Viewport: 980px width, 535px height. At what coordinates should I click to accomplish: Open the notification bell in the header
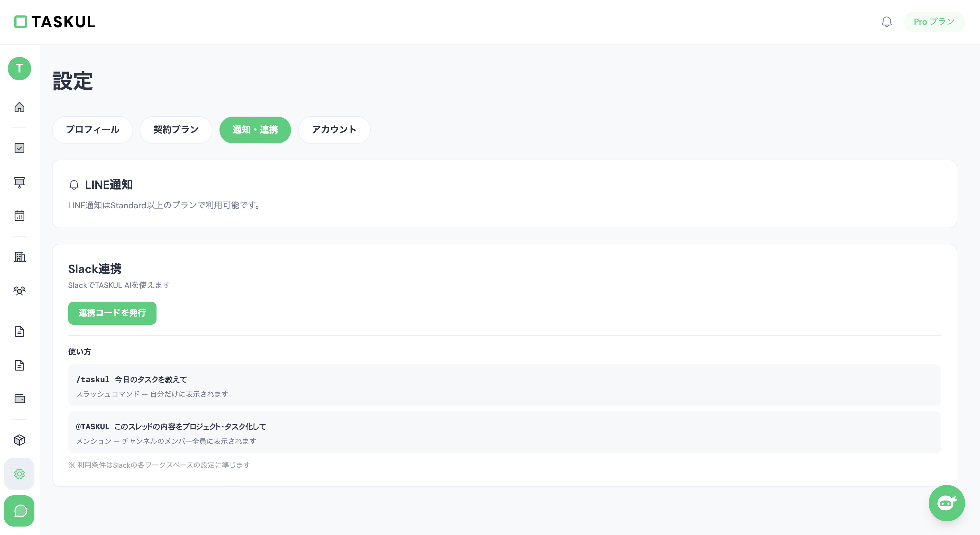[x=887, y=22]
